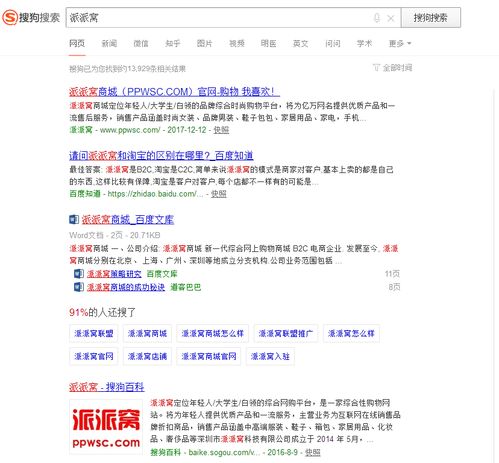
Task: Open 派派窝商城_百度文库 result
Action: click(128, 219)
